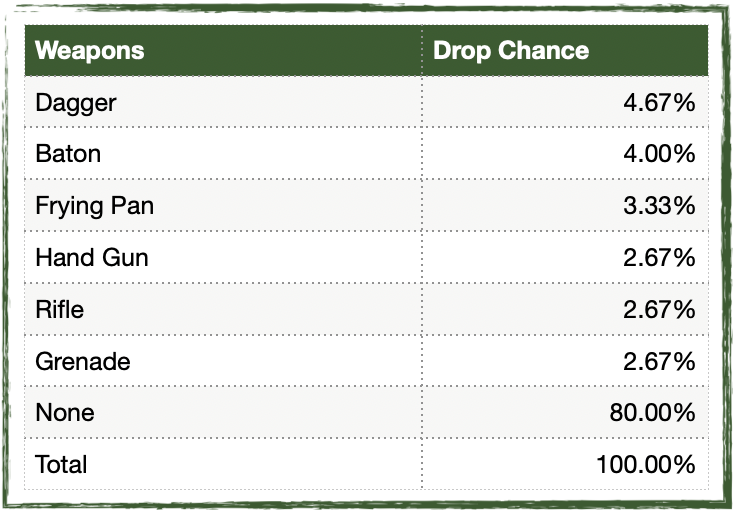
Task: Select the Weapons column header
Action: 223,50
